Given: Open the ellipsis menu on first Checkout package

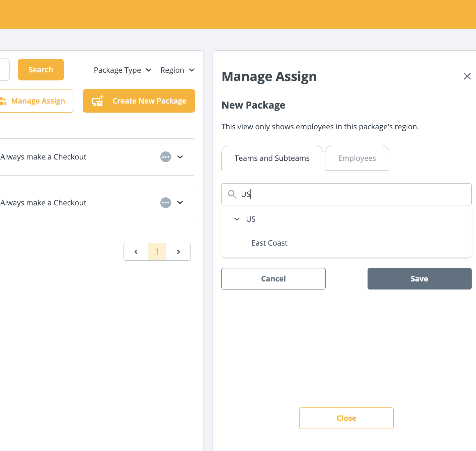Looking at the screenshot, I should tap(165, 157).
